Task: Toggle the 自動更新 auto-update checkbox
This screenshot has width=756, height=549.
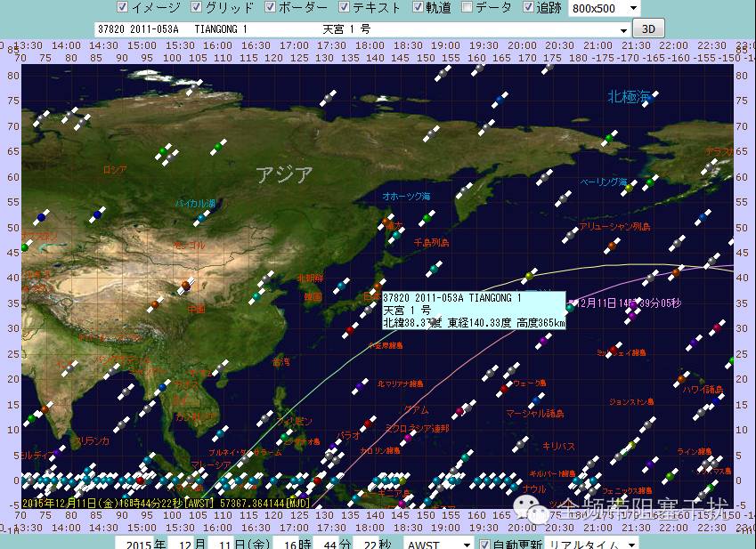Action: click(x=485, y=545)
